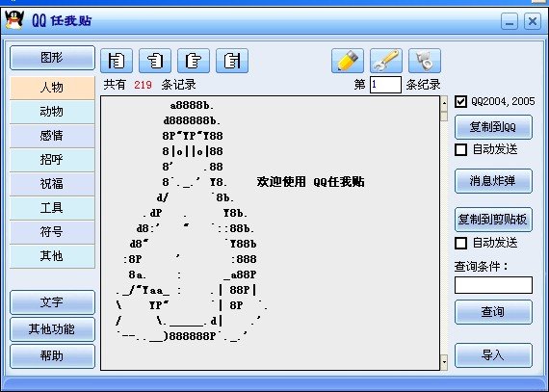Click the 查询条件 label

coord(481,267)
